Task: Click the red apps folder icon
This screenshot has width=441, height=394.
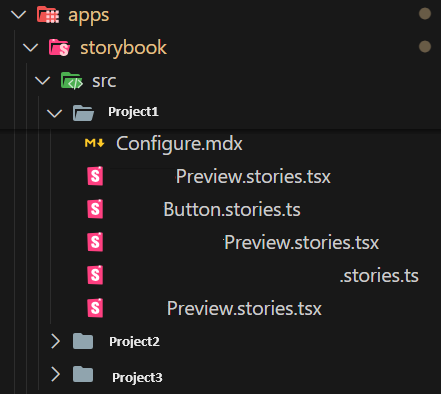Action: pos(48,15)
